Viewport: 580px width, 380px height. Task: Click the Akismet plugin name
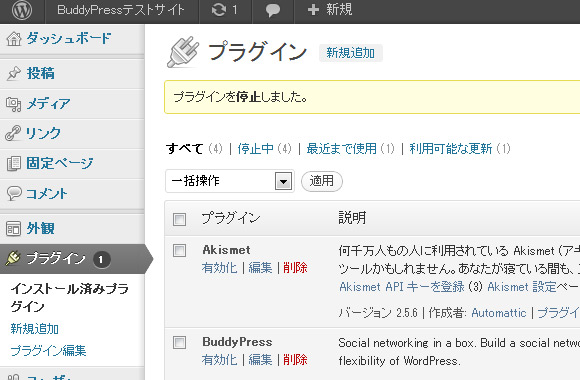[226, 250]
